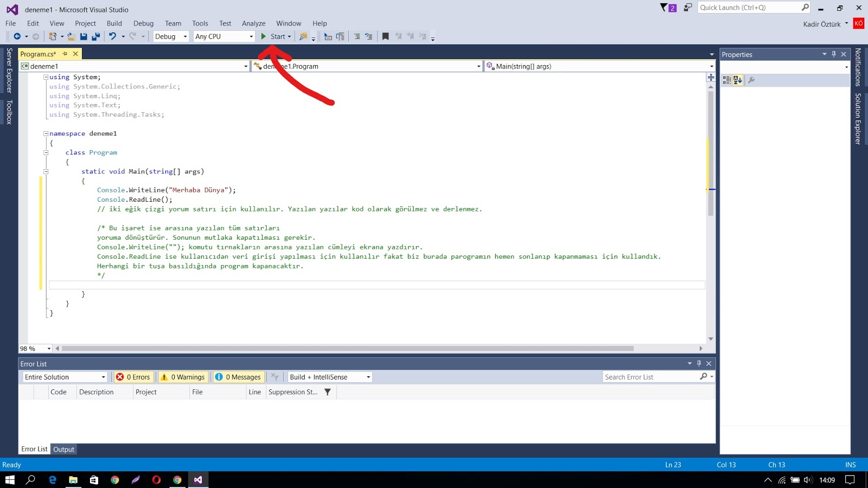Pin the Program.cs tab
The image size is (868, 488).
click(x=65, y=54)
